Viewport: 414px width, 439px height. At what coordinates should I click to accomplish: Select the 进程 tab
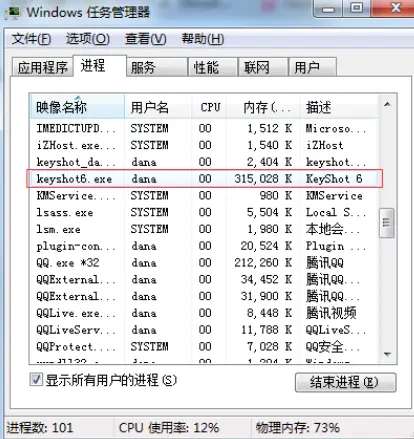click(100, 66)
